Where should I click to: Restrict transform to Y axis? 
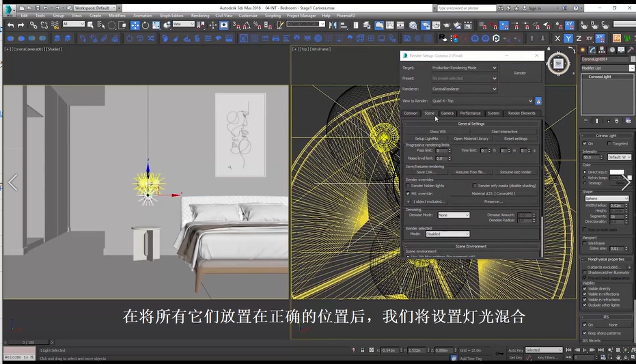tap(568, 38)
